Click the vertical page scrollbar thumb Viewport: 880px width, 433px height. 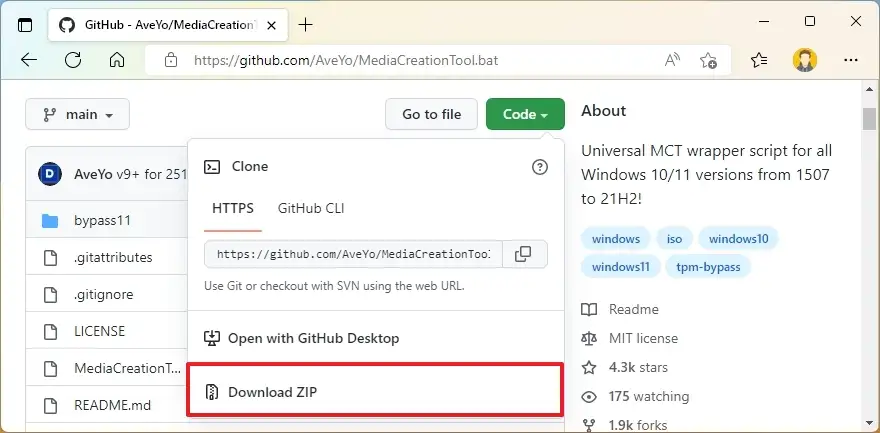(x=869, y=119)
